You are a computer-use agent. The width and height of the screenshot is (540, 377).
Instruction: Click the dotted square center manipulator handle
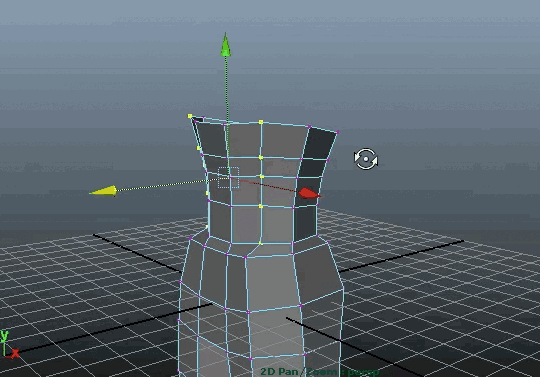pyautogui.click(x=229, y=178)
